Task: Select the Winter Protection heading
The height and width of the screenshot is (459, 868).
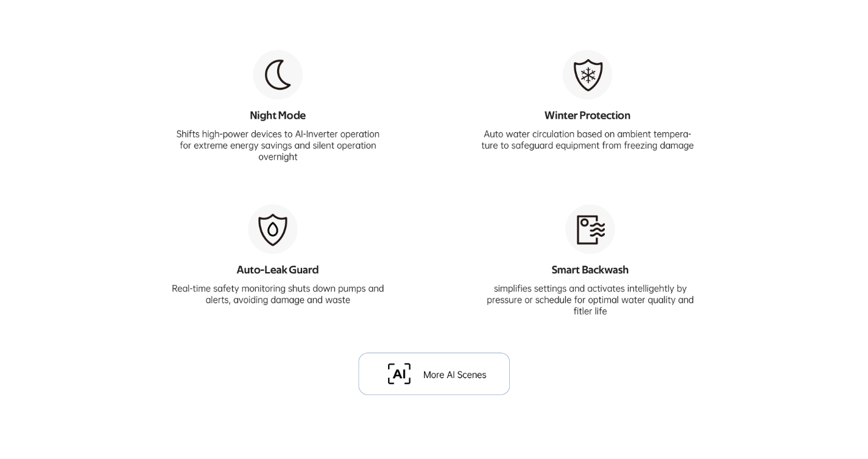Action: 587,115
